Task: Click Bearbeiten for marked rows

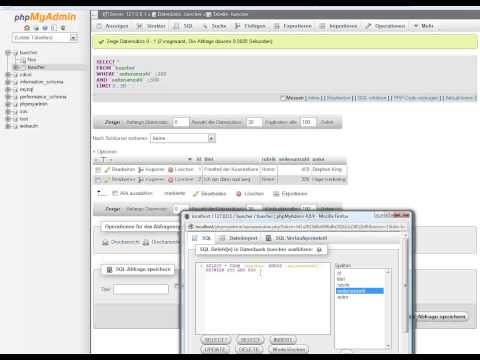Action: point(209,194)
